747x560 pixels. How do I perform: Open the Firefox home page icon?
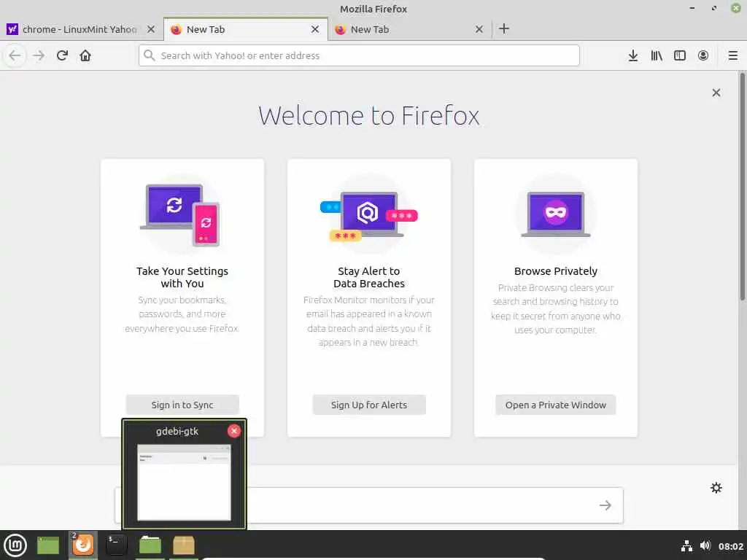(x=85, y=55)
